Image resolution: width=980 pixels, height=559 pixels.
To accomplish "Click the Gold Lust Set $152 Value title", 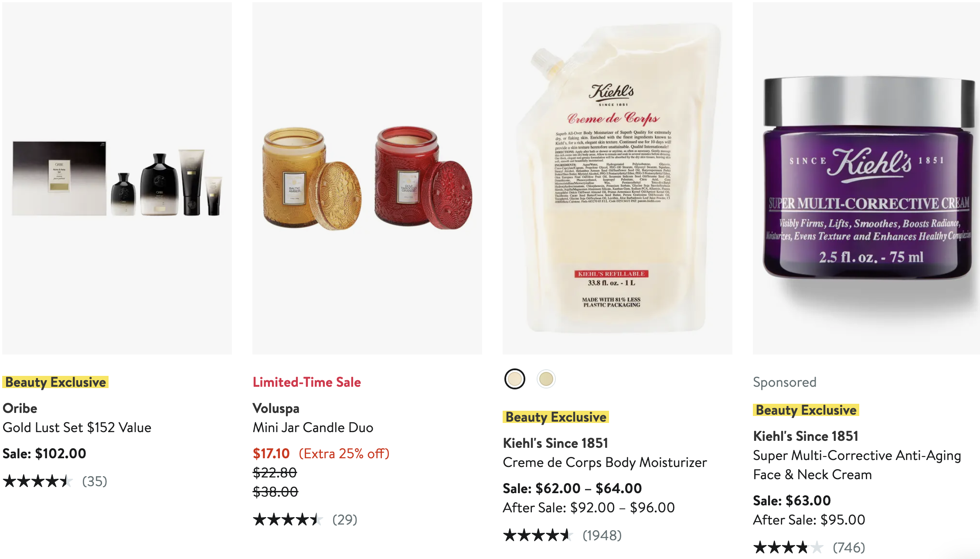I will tap(77, 427).
